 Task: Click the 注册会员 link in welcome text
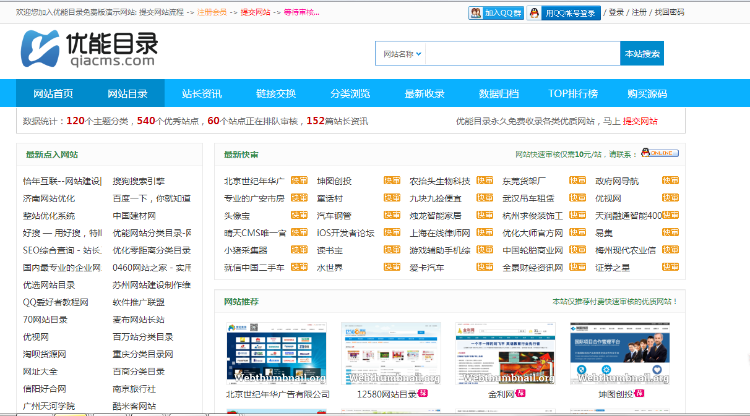click(212, 12)
